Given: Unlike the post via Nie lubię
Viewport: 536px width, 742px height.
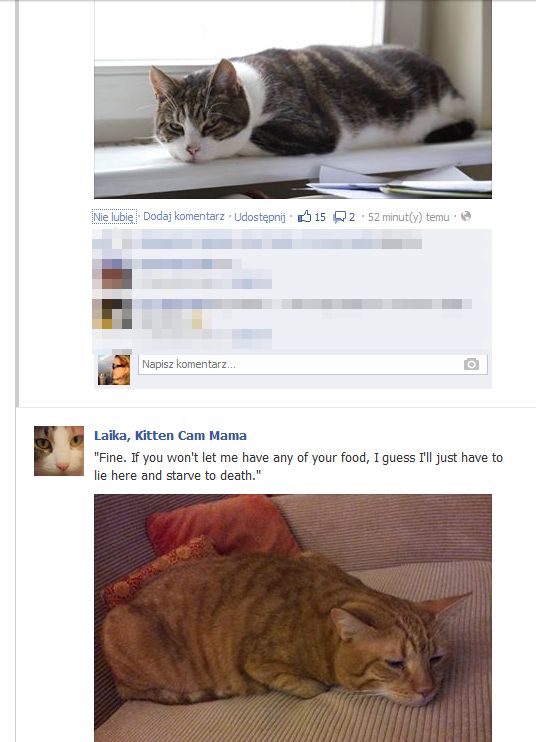Looking at the screenshot, I should point(114,217).
